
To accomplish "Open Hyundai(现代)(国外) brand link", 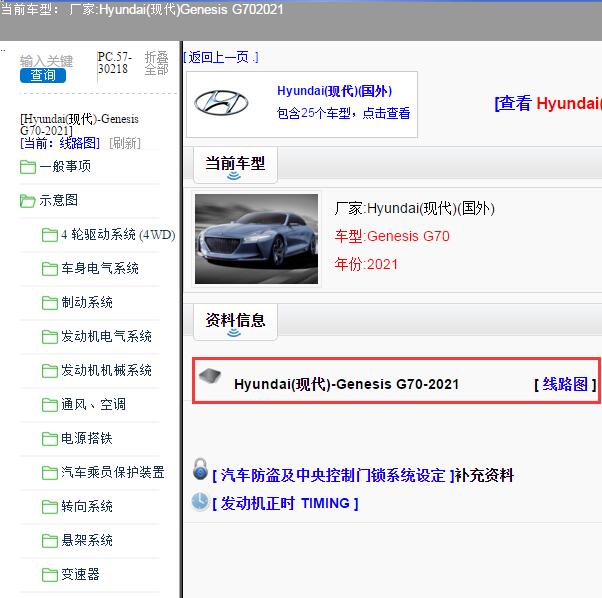I will point(334,91).
